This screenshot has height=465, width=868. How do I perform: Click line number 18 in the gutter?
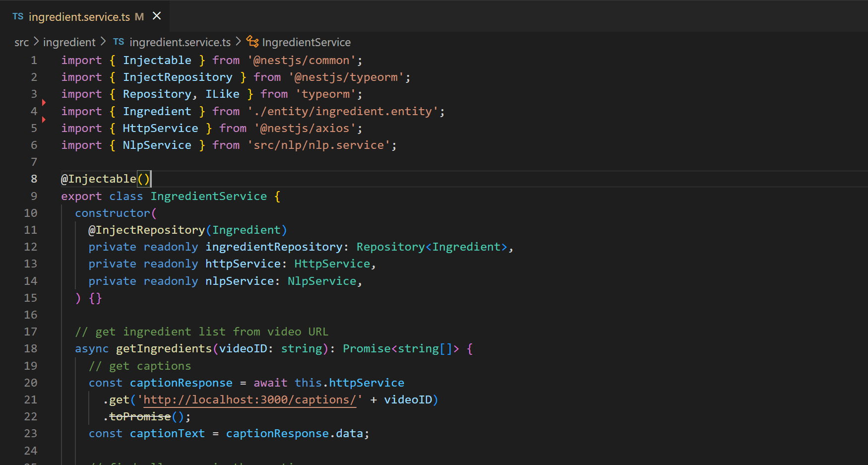click(30, 348)
